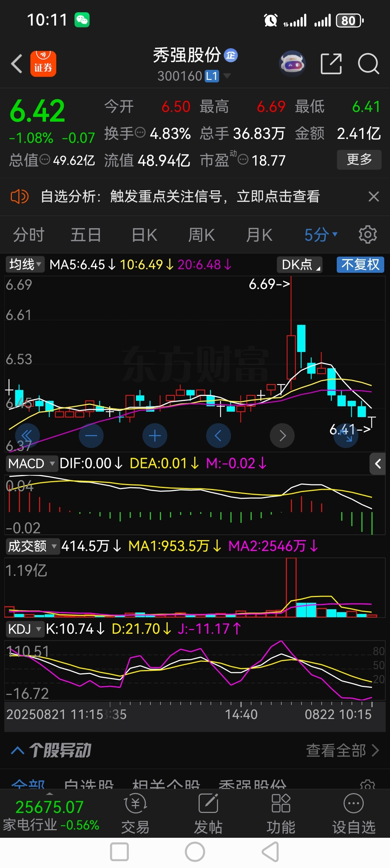Image resolution: width=390 pixels, height=868 pixels.
Task: Switch to 周K tab
Action: pos(201,235)
